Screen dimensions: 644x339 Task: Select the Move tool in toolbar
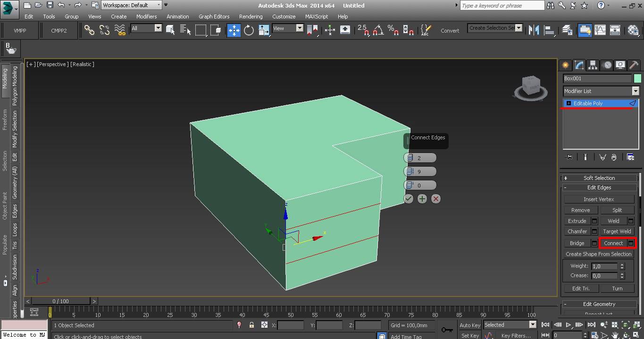pos(234,30)
